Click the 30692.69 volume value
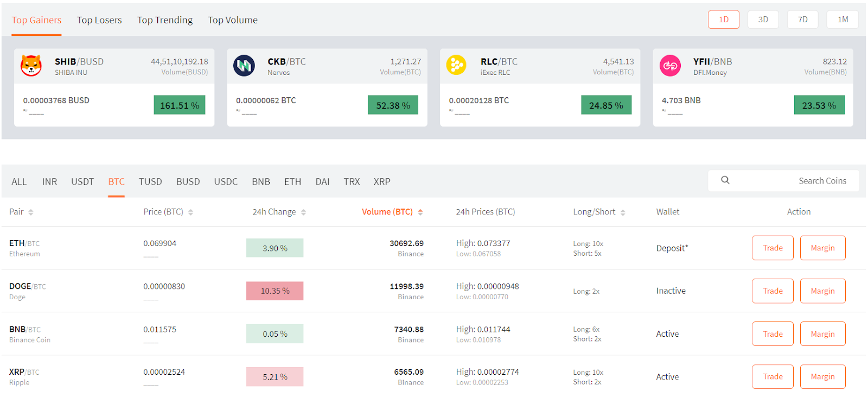The width and height of the screenshot is (868, 397). click(406, 243)
